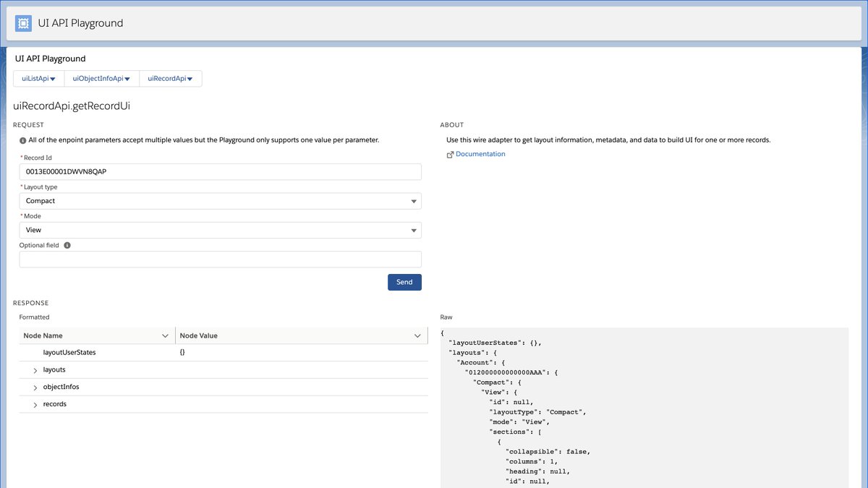Open the Mode combo box
Image resolution: width=868 pixels, height=488 pixels.
click(x=220, y=230)
